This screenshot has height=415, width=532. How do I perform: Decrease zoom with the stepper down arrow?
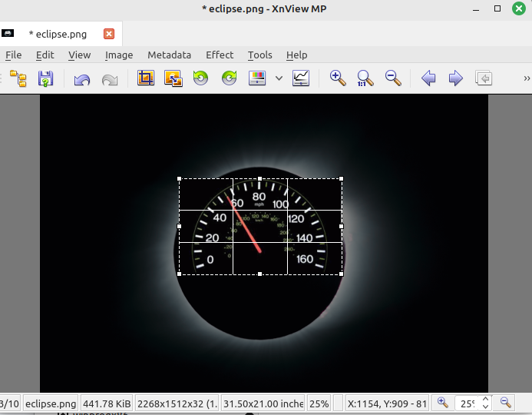click(x=485, y=407)
